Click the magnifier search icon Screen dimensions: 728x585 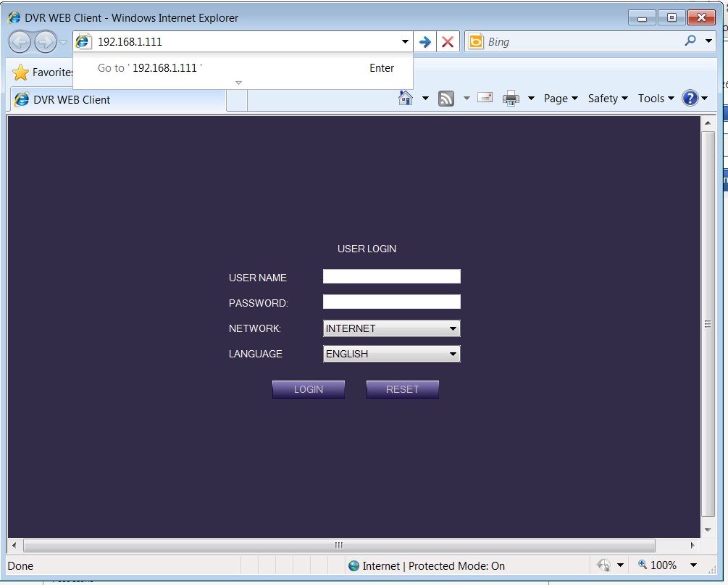coord(690,41)
